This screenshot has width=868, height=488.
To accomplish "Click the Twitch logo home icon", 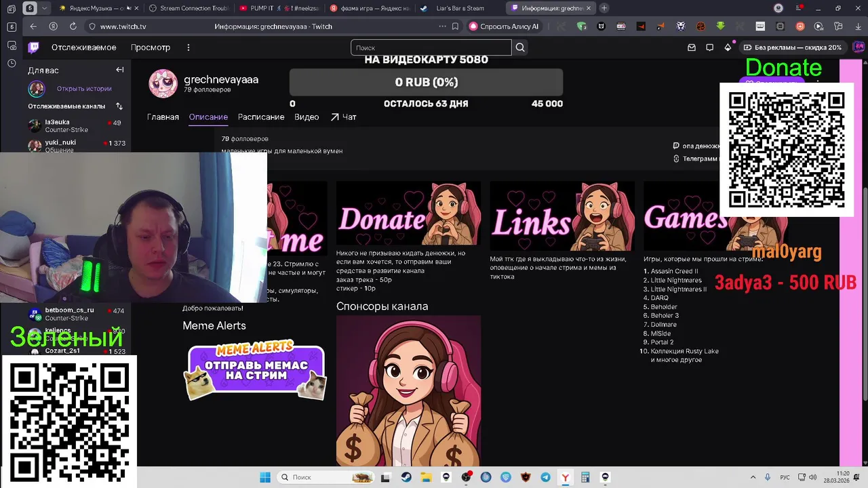I will click(33, 47).
